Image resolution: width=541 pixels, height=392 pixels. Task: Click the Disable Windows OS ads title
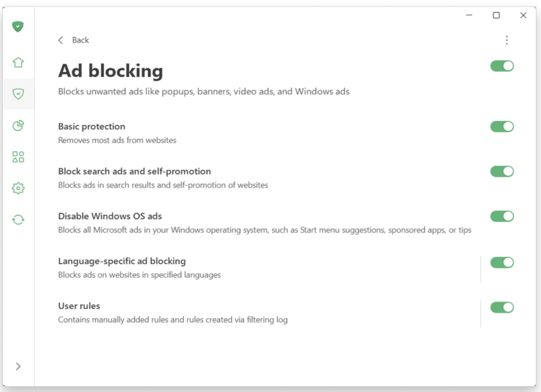110,216
